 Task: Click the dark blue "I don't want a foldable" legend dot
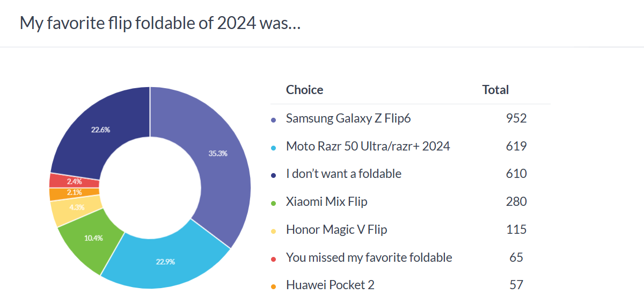[273, 175]
